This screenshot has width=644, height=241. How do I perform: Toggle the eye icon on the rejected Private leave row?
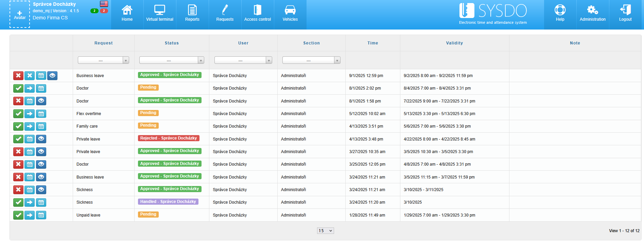(x=41, y=139)
